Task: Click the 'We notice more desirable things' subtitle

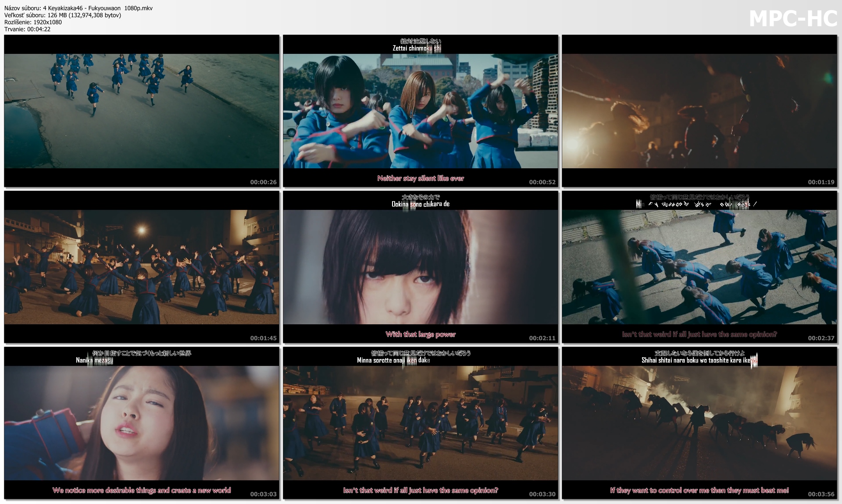Action: tap(142, 490)
